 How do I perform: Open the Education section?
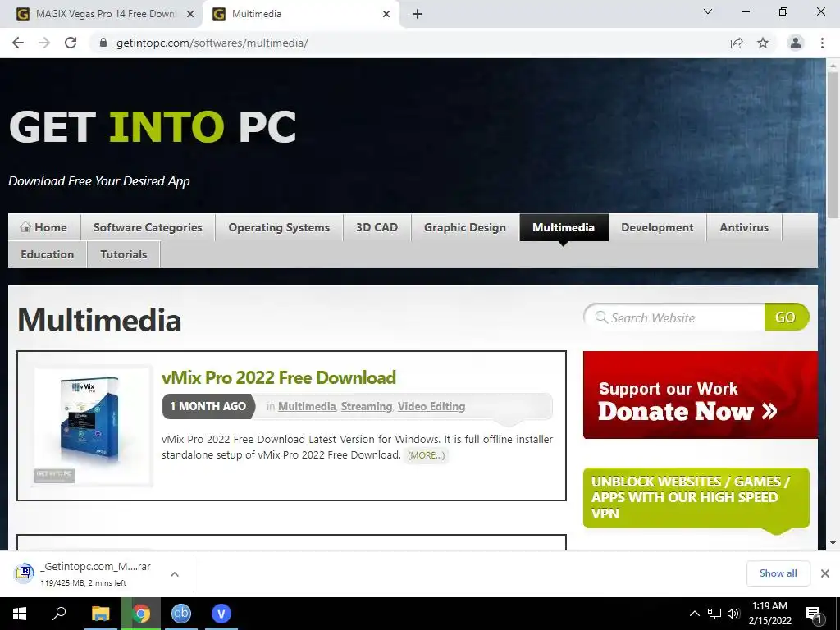(x=48, y=254)
